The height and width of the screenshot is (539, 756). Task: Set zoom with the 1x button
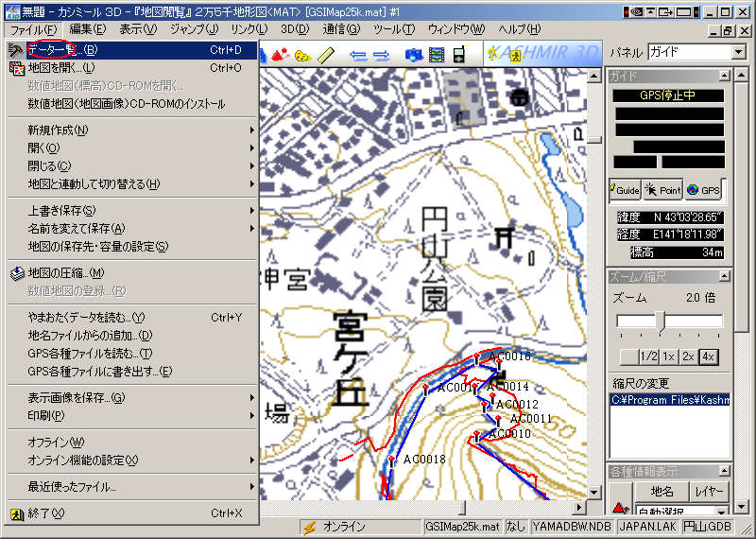(668, 357)
